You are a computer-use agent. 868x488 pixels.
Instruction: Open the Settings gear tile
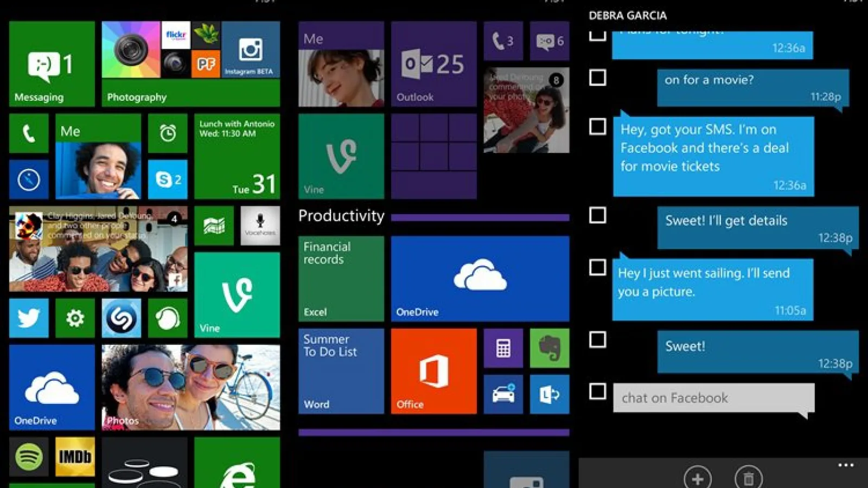(x=75, y=318)
